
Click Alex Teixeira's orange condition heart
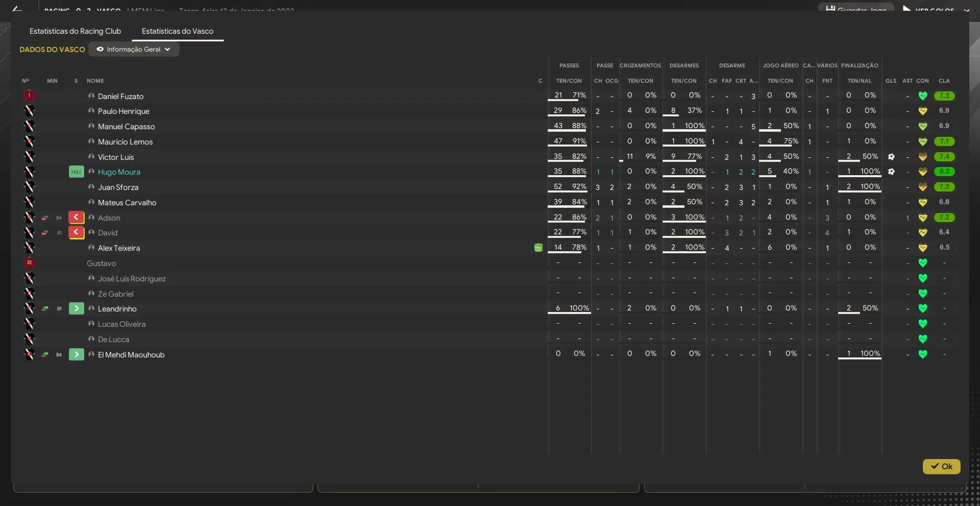[x=922, y=248]
